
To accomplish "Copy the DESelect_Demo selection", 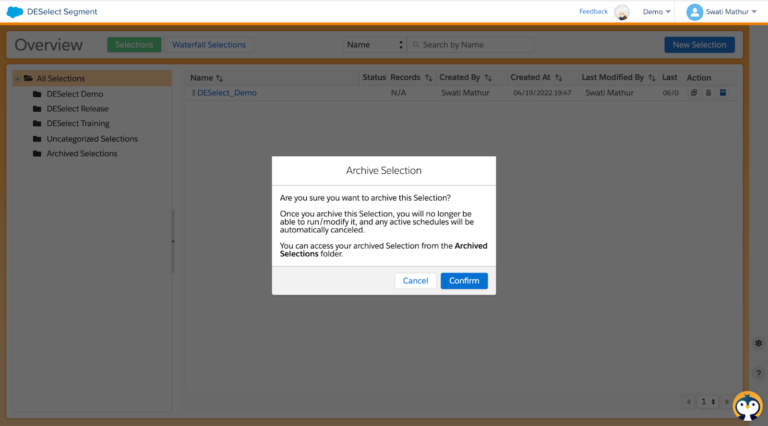I will pyautogui.click(x=694, y=93).
